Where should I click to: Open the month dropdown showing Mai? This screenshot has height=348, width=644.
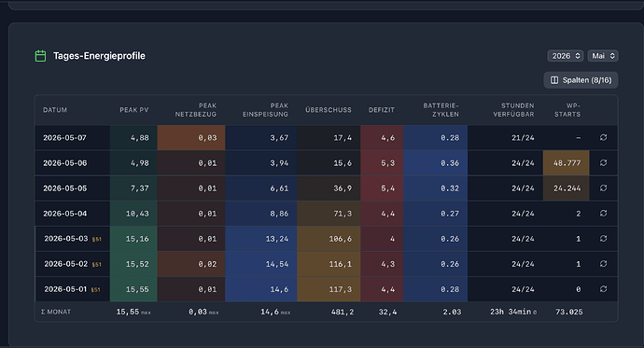point(603,56)
